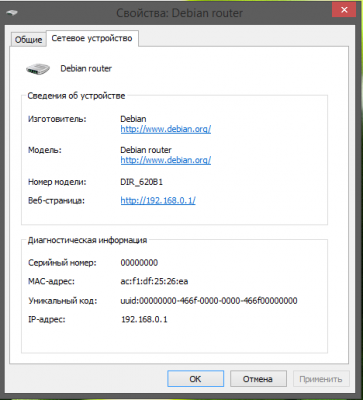This screenshot has width=363, height=400.
Task: Click the Диагностическая информация group heading
Action: pyautogui.click(x=87, y=240)
